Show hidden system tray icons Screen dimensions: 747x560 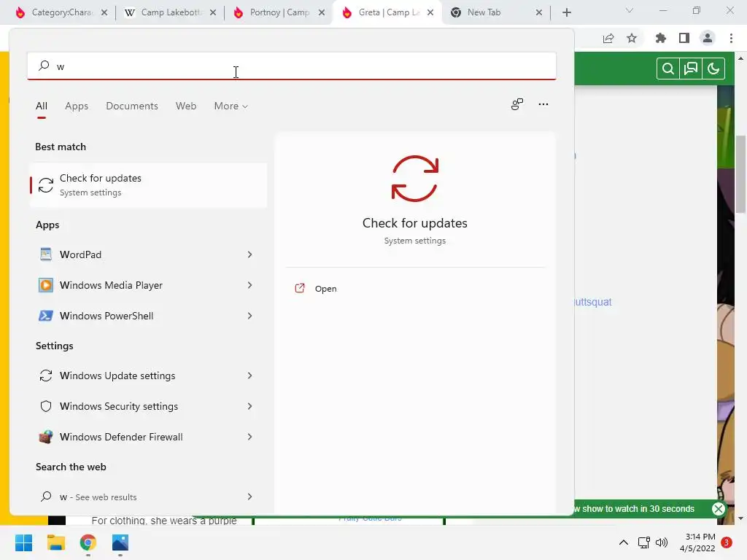click(623, 542)
